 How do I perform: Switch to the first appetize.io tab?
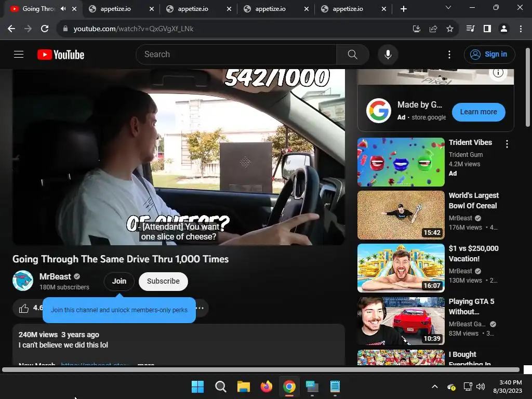pos(121,9)
